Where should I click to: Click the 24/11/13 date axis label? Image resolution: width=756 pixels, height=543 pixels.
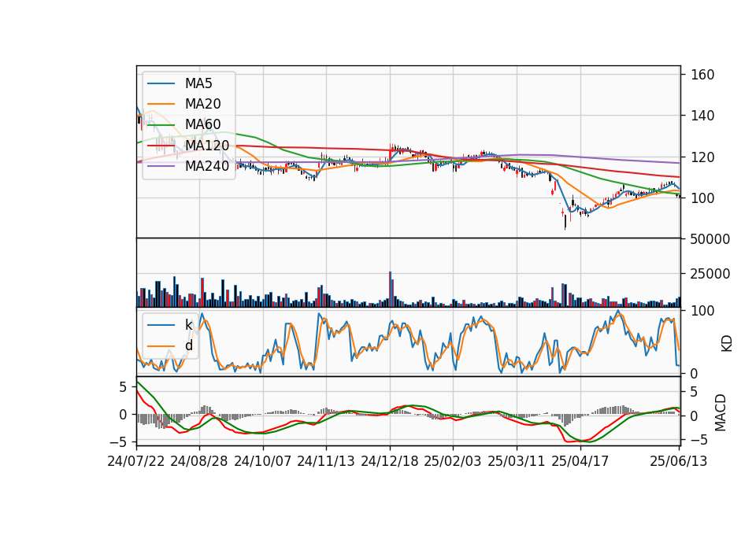click(x=326, y=461)
